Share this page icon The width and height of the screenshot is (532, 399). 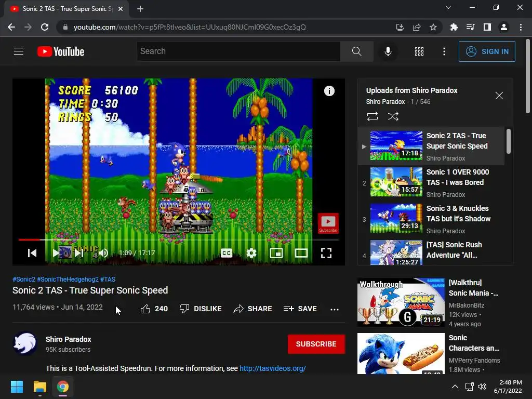pos(416,27)
